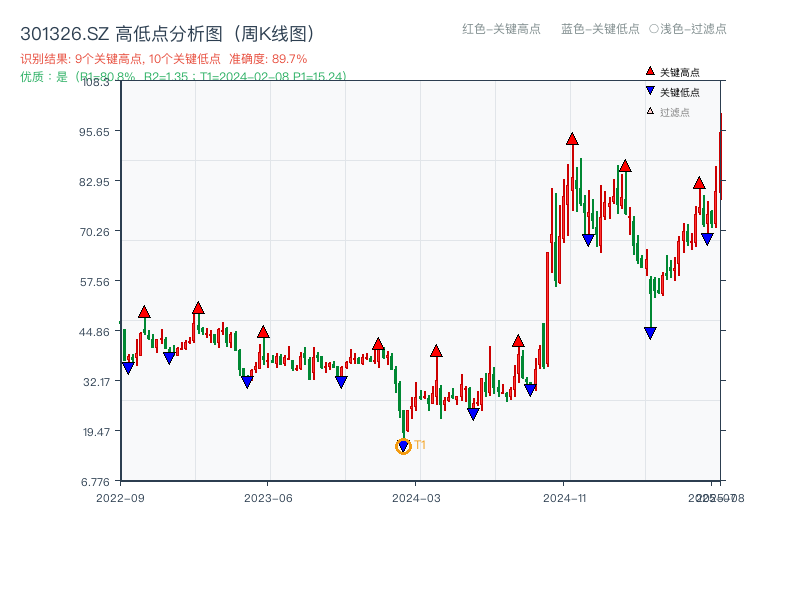800x600 pixels.
Task: Toggle the 过滤点 series in chart legend
Action: click(668, 112)
